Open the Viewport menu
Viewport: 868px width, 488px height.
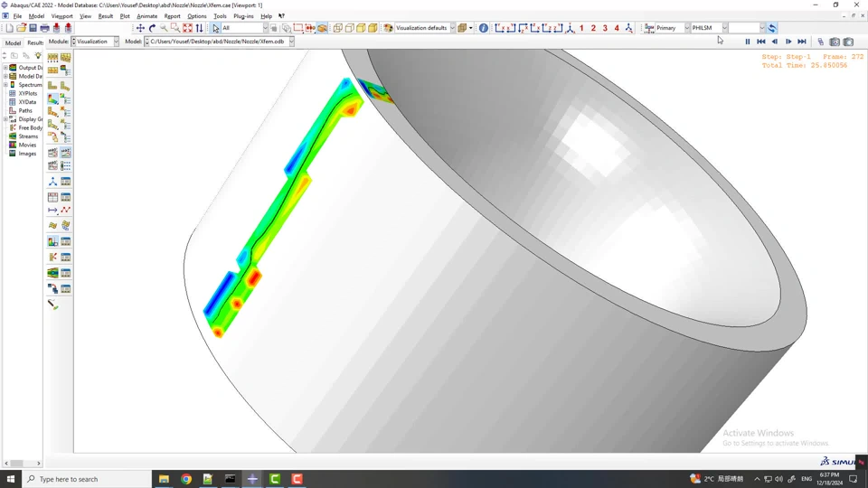click(x=62, y=16)
